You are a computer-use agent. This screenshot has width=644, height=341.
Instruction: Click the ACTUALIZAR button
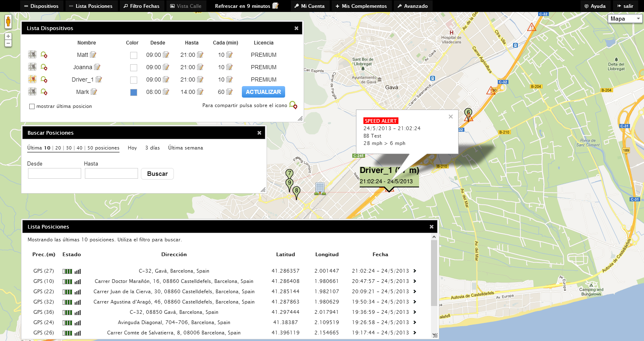pos(263,92)
